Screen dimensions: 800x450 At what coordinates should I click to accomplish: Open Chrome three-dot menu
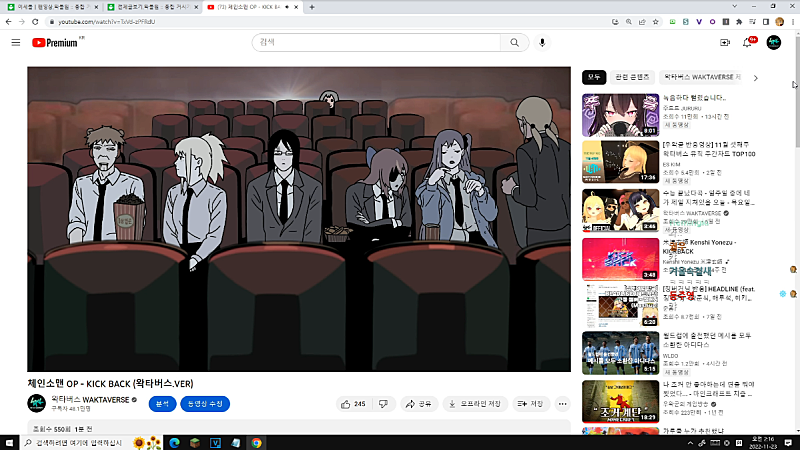tap(793, 22)
